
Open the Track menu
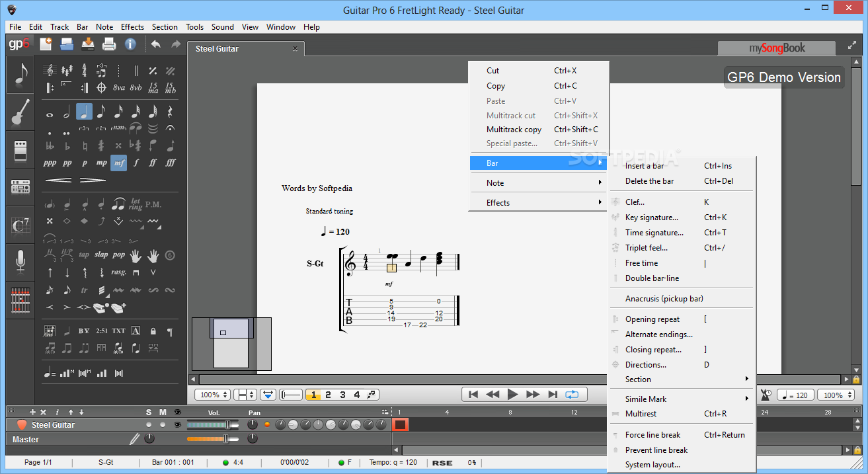pyautogui.click(x=59, y=27)
